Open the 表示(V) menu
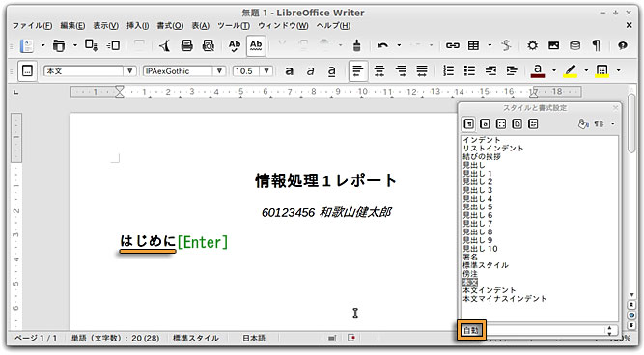 [x=105, y=26]
